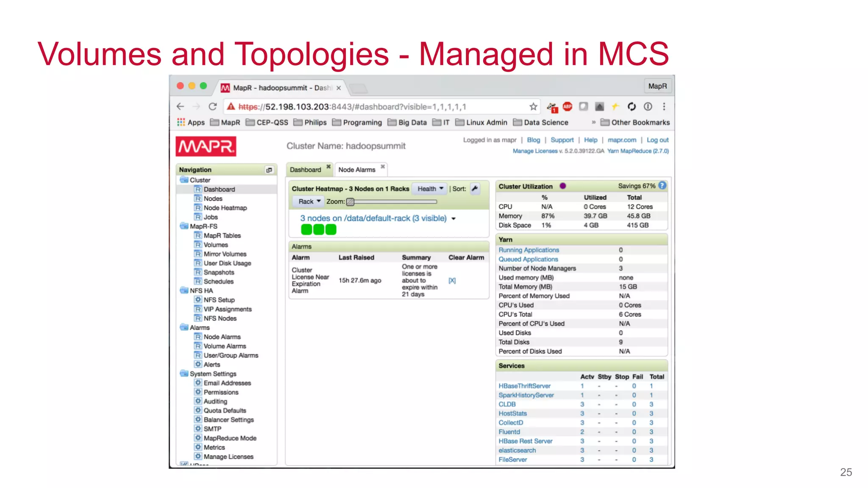
Task: Open the Permissions settings item
Action: [x=220, y=392]
